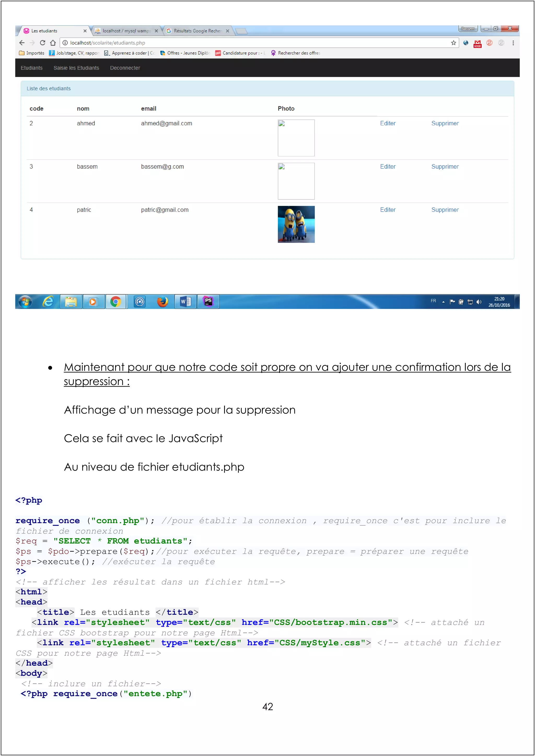Click bassem's broken photo placeholder
This screenshot has height=756, width=535.
[x=296, y=181]
